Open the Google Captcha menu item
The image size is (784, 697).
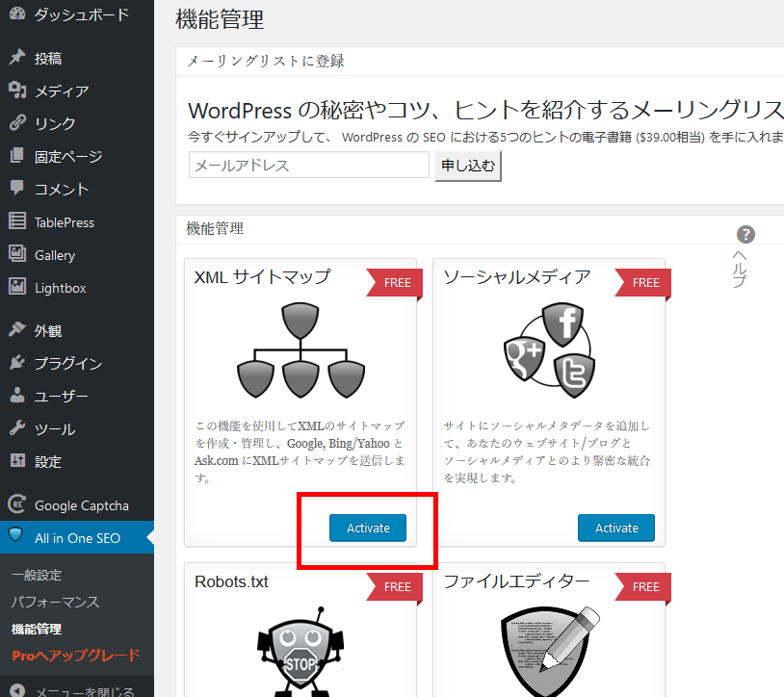tap(82, 505)
